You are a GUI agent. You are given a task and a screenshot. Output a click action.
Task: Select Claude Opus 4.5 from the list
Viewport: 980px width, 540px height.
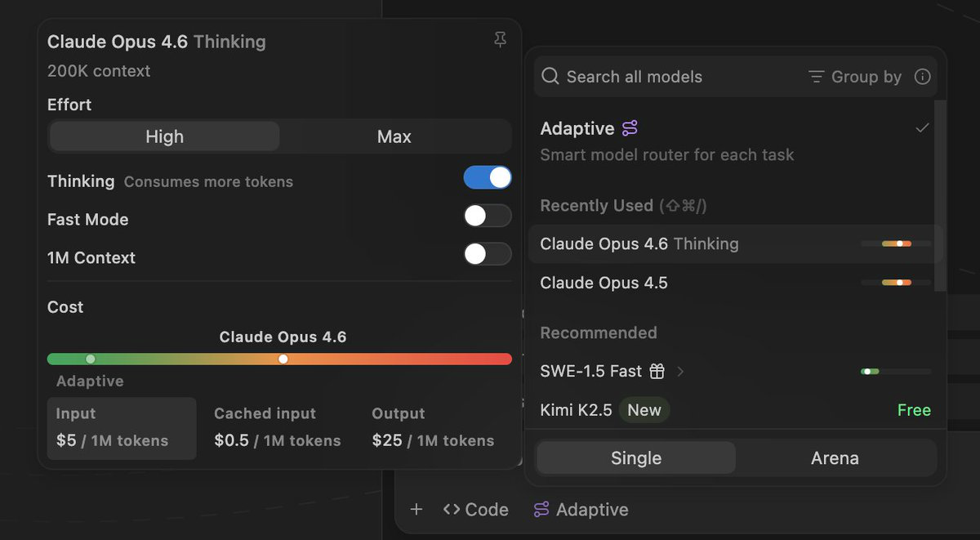click(x=604, y=283)
